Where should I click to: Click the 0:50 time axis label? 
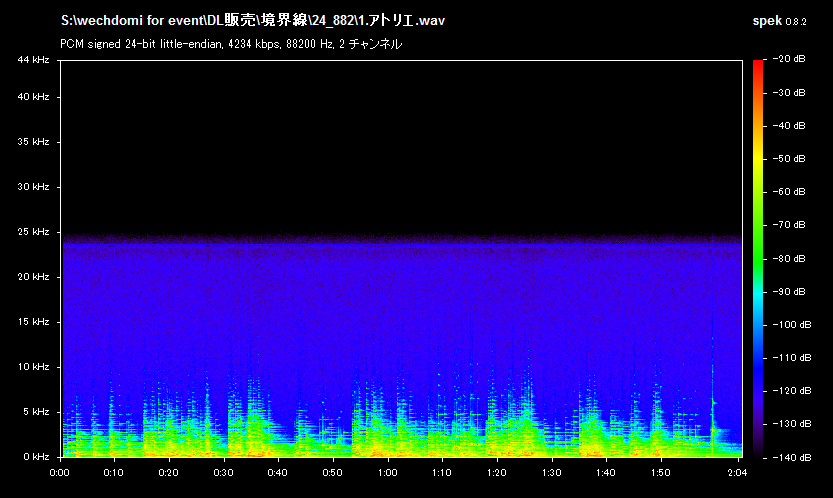[333, 472]
